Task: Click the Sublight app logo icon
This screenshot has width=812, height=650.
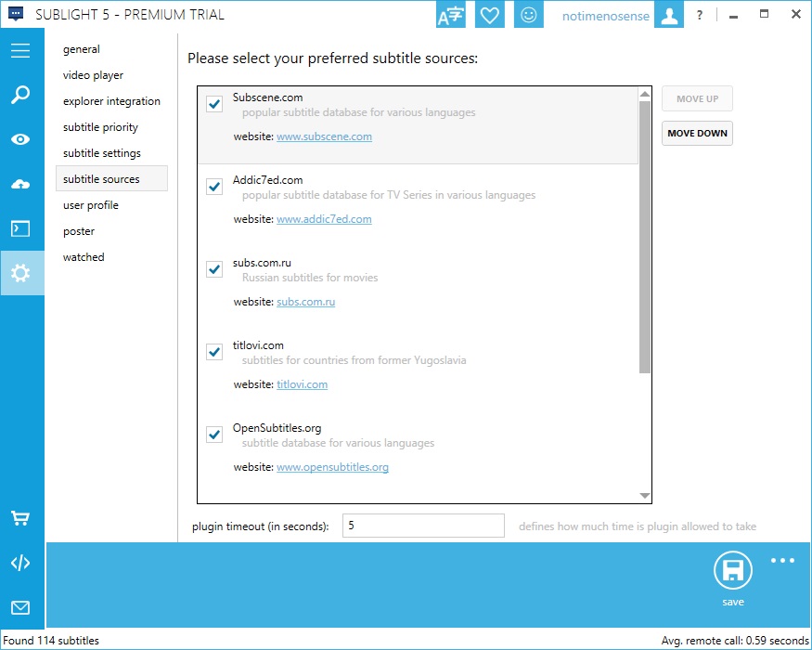Action: point(16,14)
